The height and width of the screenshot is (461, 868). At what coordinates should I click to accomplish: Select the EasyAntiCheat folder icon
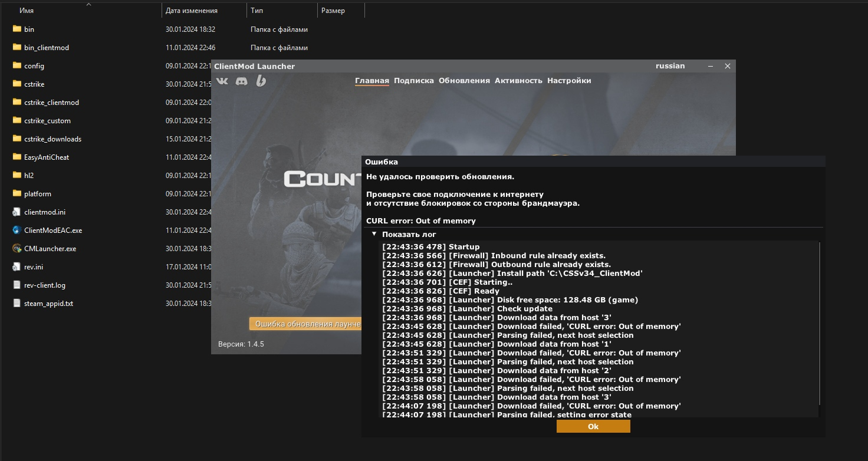point(17,157)
